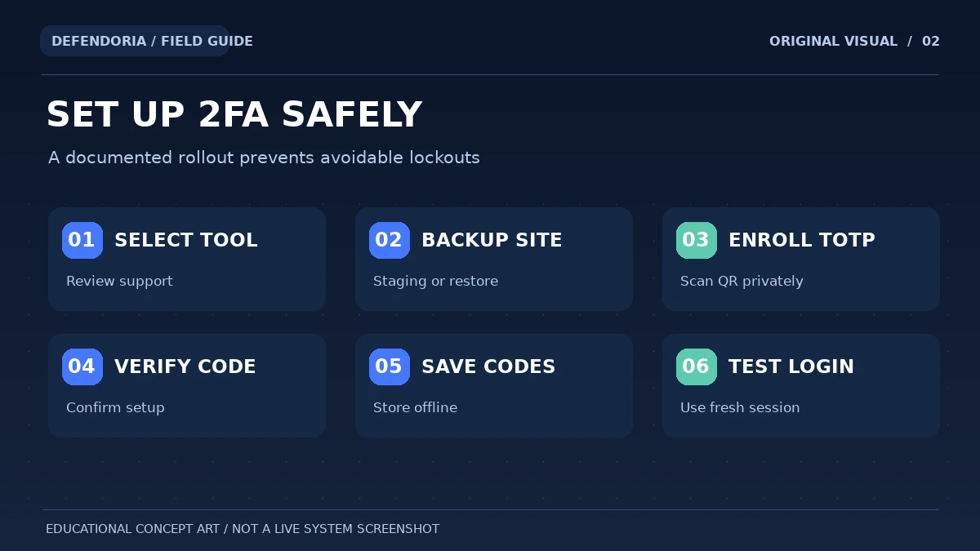Select the DEFENDORIA / FIELD GUIDE pill
980x551 pixels.
click(x=135, y=41)
